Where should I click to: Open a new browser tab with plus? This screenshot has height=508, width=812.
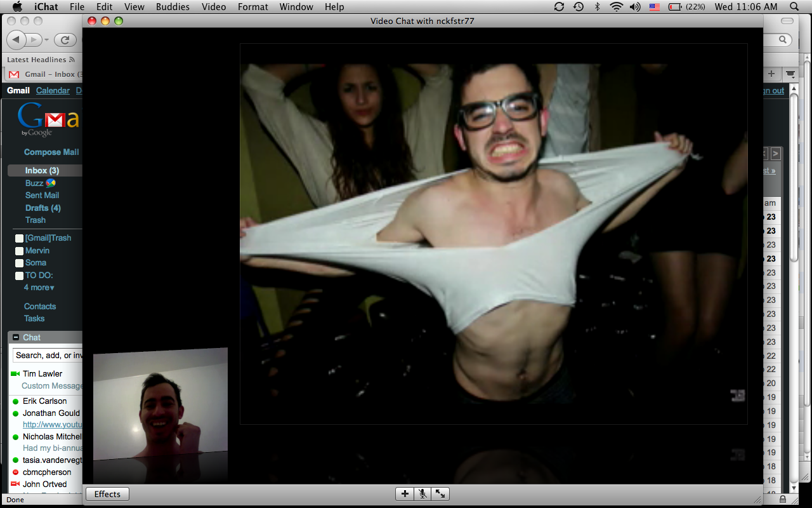click(x=771, y=74)
